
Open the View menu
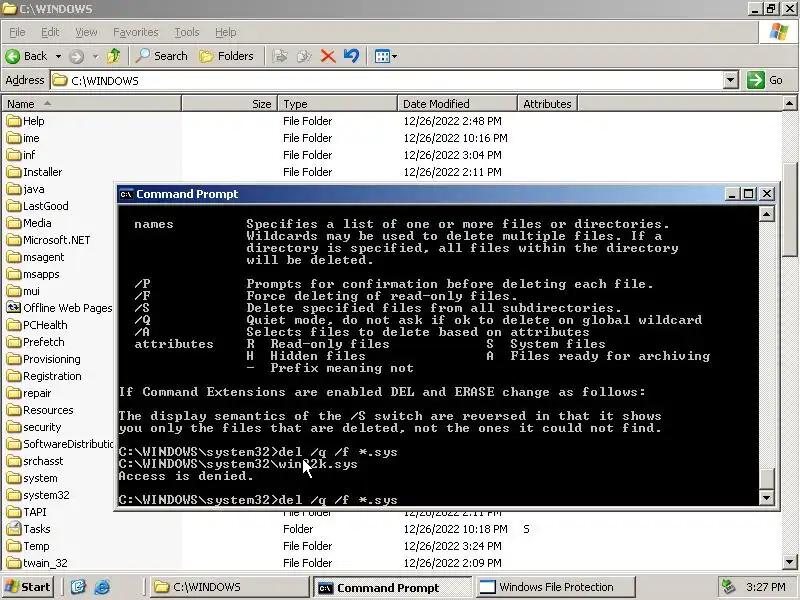[x=86, y=32]
